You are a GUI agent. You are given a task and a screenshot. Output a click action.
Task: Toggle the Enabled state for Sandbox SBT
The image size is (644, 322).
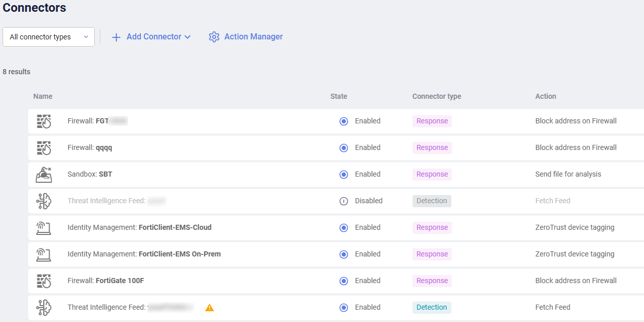point(344,175)
